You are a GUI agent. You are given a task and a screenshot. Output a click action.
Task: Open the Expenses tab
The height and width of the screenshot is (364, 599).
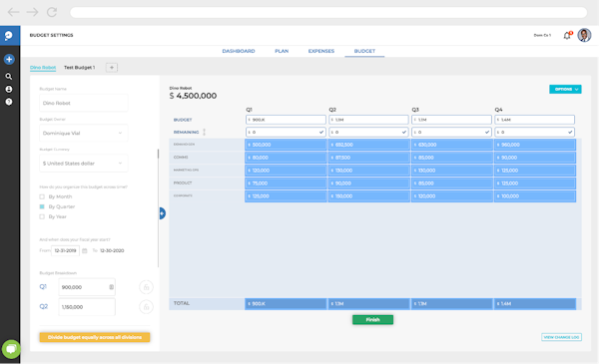(320, 51)
